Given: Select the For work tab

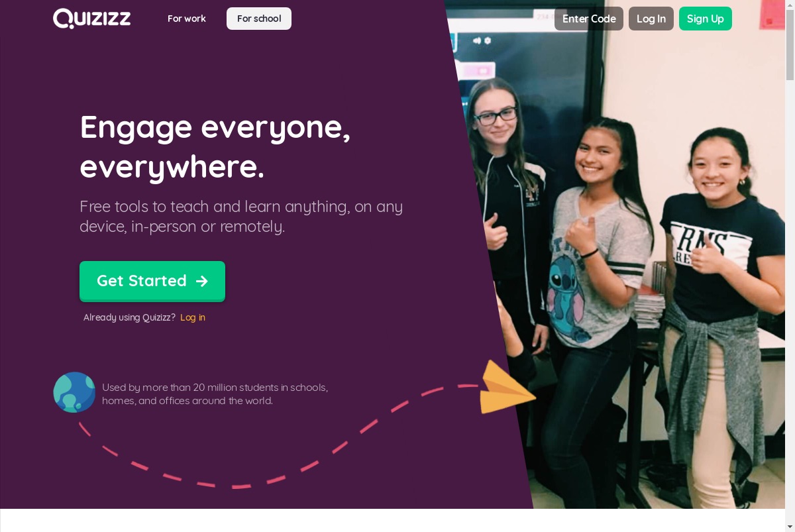Looking at the screenshot, I should pyautogui.click(x=187, y=19).
